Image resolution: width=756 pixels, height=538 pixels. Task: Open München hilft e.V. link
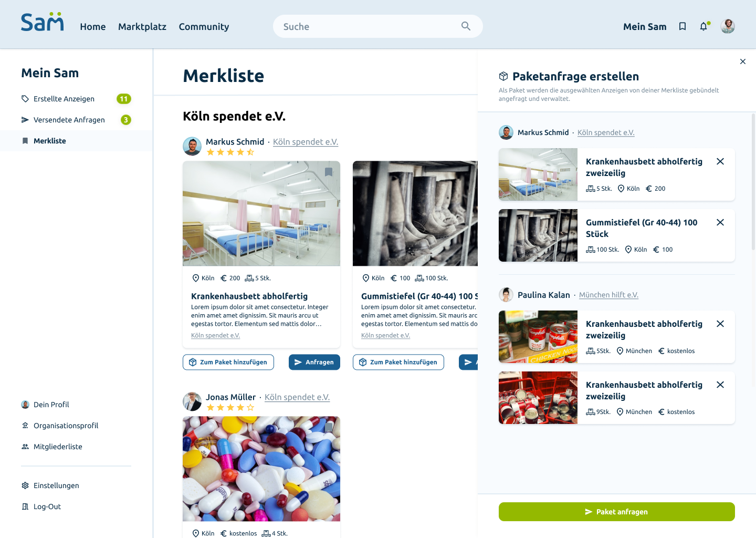[608, 295]
